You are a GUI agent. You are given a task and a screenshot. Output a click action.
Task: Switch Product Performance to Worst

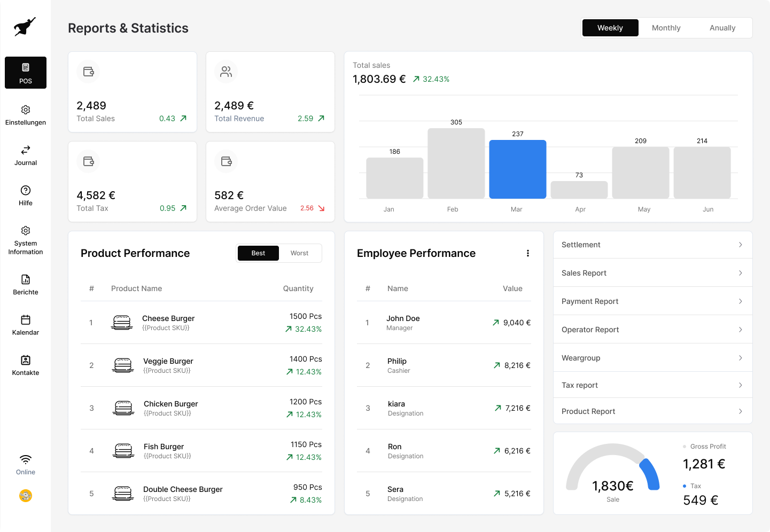299,253
